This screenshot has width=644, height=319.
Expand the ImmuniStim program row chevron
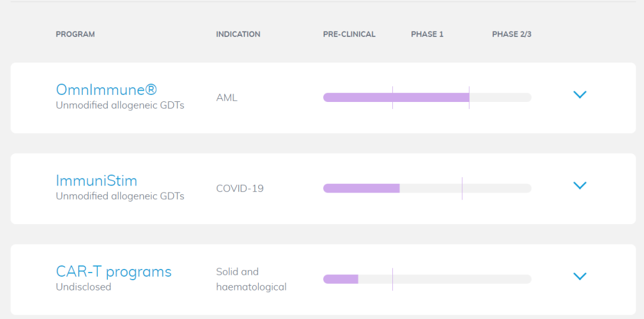580,185
